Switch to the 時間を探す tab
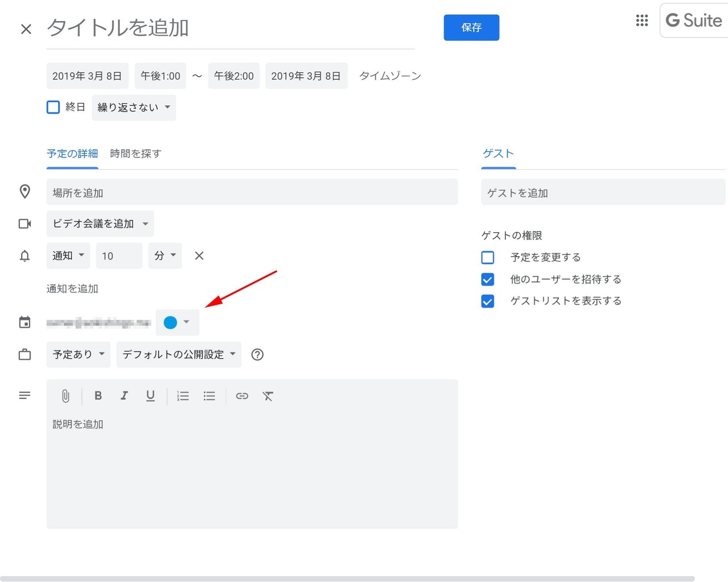This screenshot has width=728, height=582. point(136,153)
